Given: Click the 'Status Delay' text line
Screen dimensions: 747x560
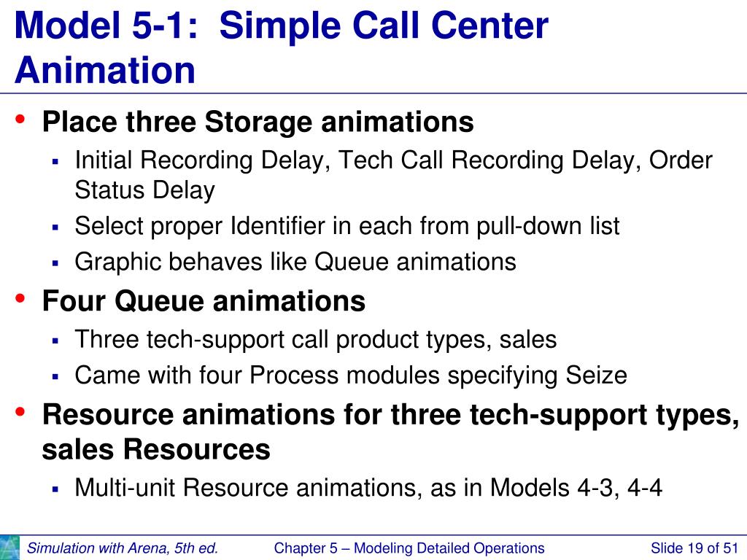Looking at the screenshot, I should pyautogui.click(x=145, y=190).
